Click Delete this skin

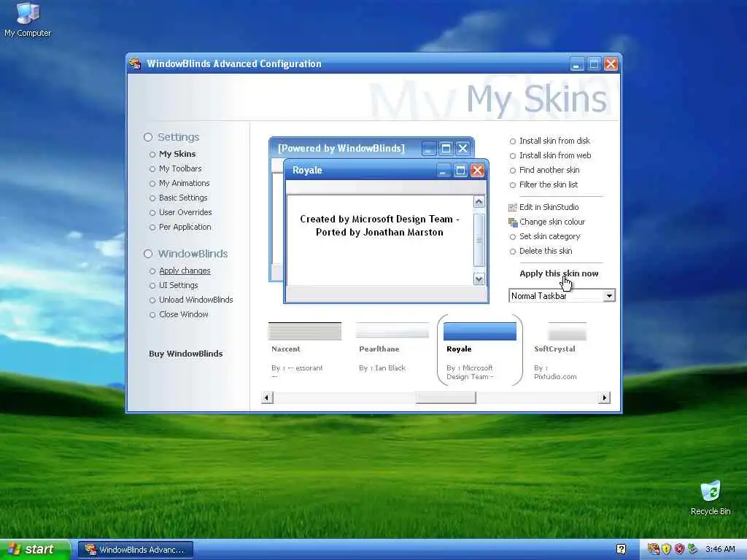546,251
